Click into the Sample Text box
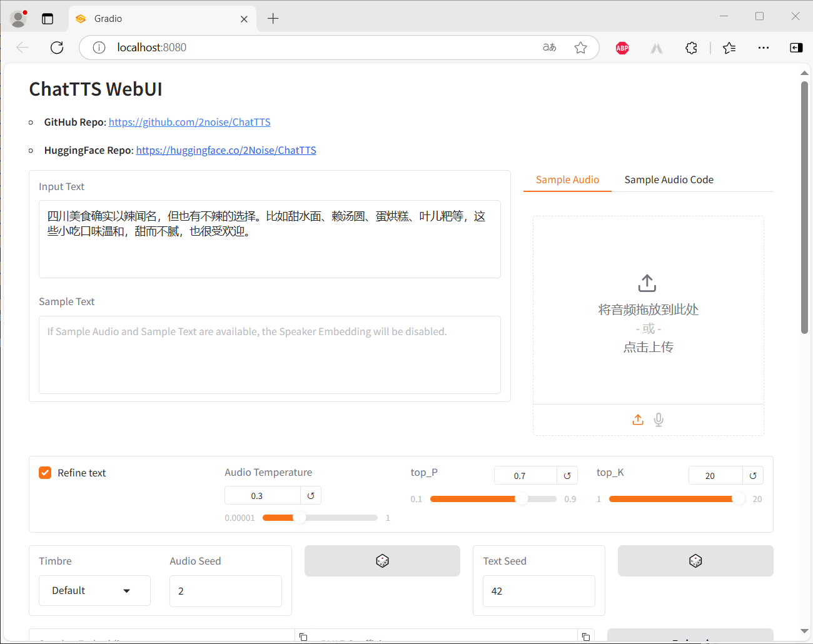This screenshot has height=644, width=813. point(270,355)
